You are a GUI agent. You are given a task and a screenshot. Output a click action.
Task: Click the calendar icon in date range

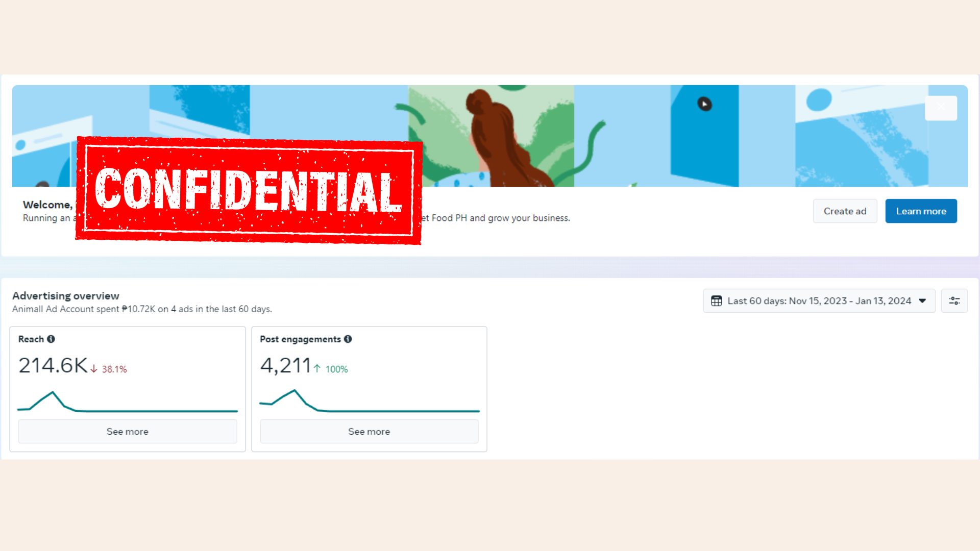[x=717, y=301]
